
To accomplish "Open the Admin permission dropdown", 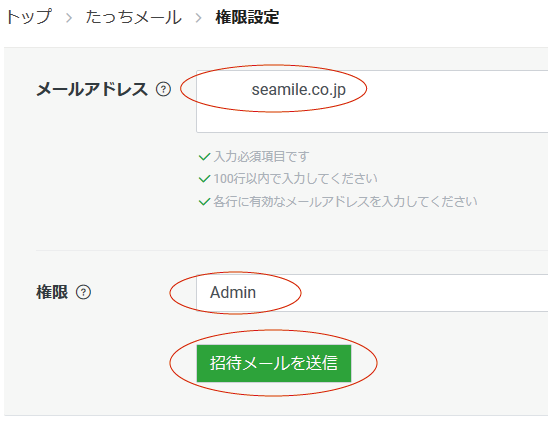I will tap(372, 293).
